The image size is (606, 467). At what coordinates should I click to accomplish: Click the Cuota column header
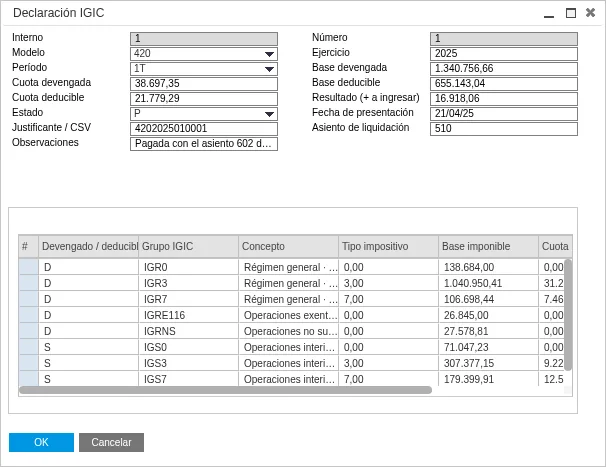click(x=555, y=247)
